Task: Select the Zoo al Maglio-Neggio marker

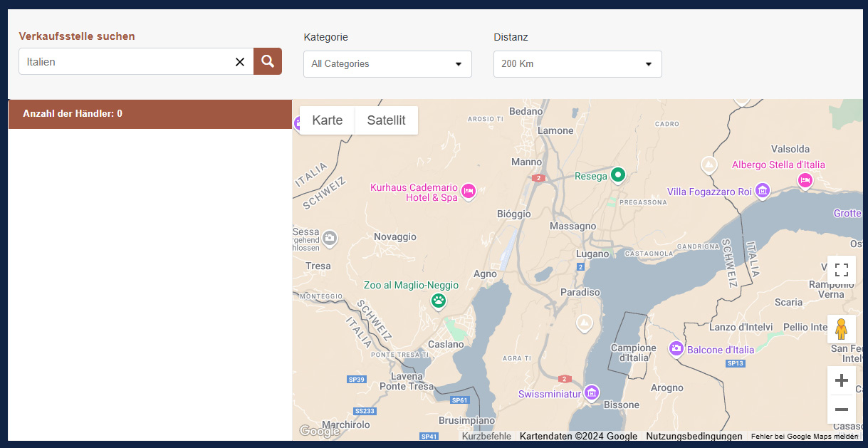Action: click(x=439, y=301)
